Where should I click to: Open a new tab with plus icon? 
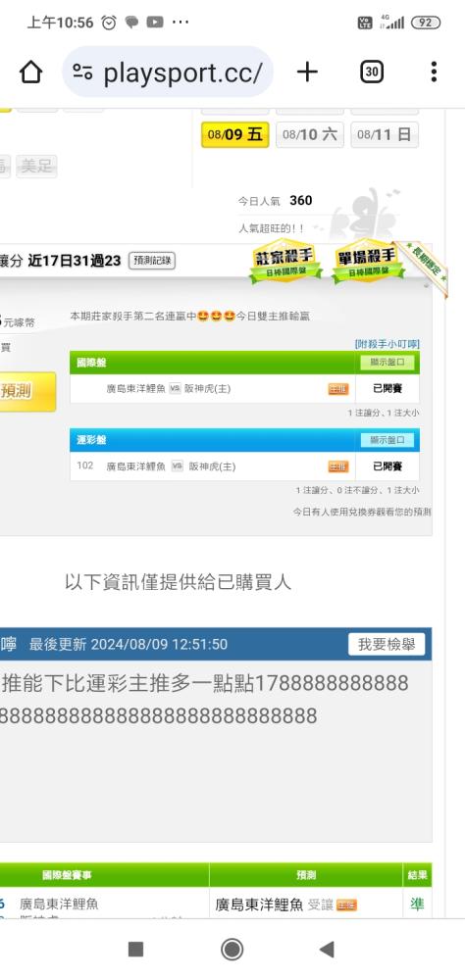tap(307, 73)
